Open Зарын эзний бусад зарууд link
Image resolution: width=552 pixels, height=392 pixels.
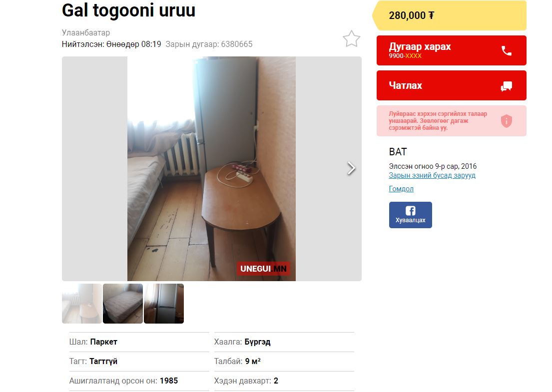click(x=432, y=175)
